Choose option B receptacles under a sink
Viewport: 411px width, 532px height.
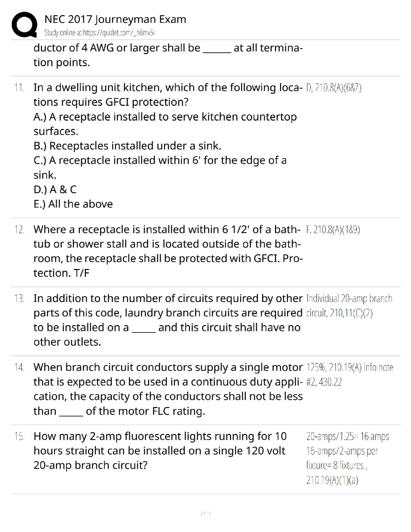pos(127,146)
